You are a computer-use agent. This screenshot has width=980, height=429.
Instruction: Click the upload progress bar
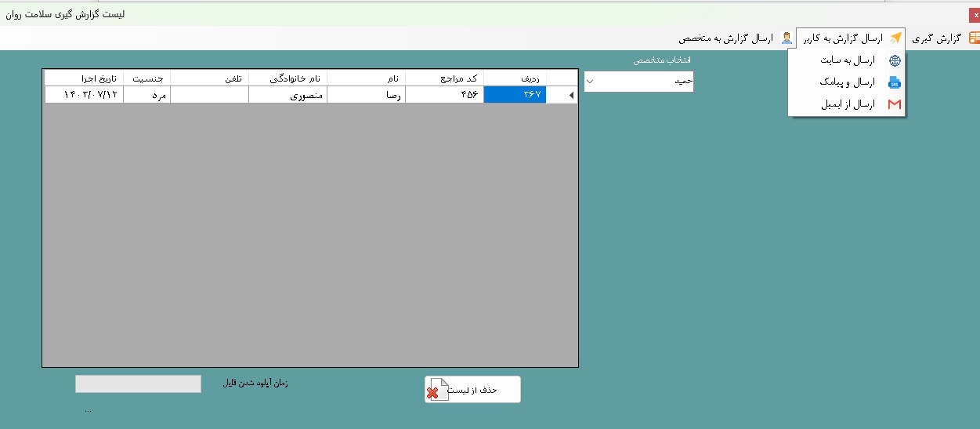(x=138, y=384)
